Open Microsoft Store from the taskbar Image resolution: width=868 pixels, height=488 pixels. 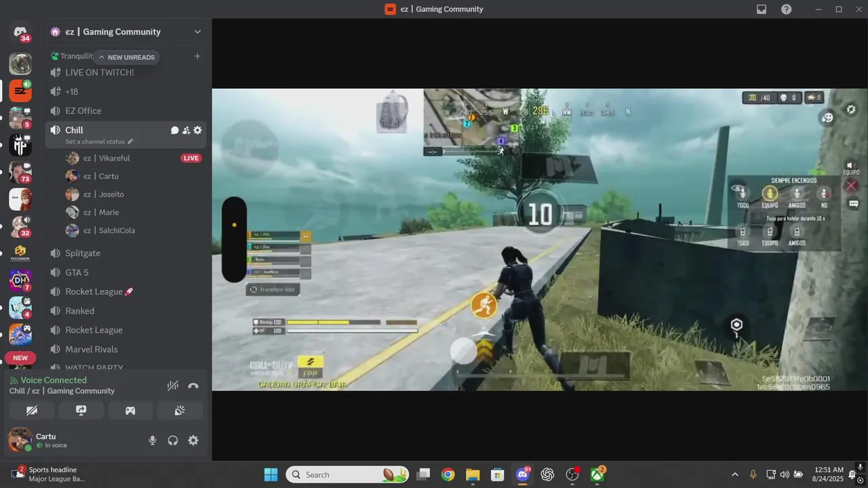coord(498,474)
